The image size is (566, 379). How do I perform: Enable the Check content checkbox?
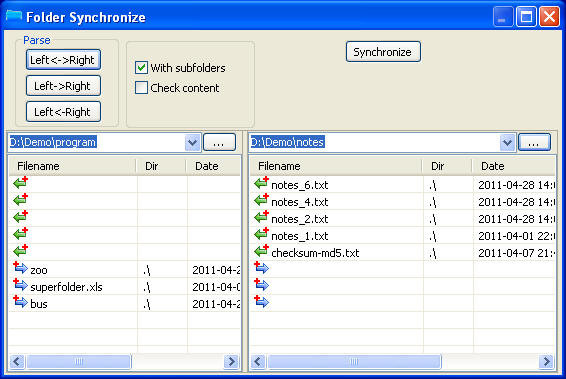pyautogui.click(x=141, y=87)
